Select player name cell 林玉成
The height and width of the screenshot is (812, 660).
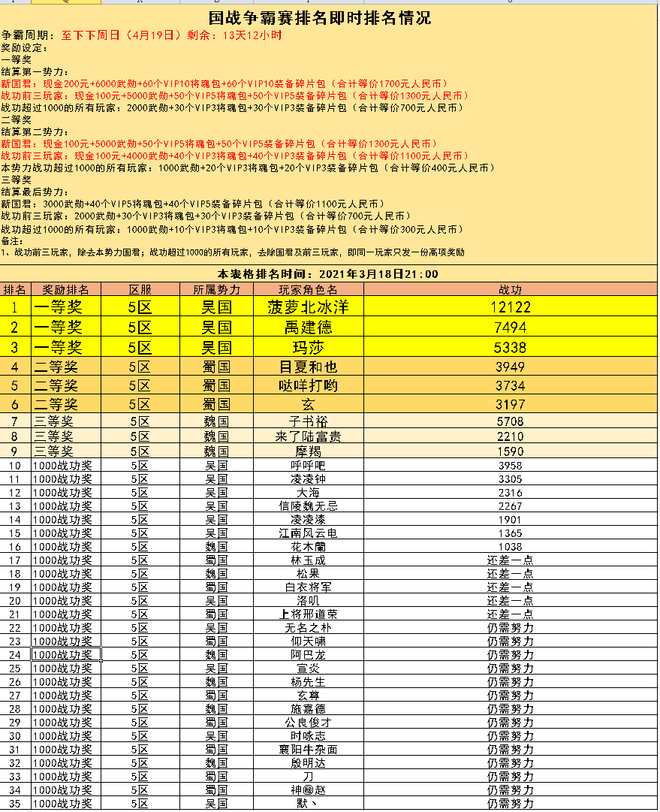(x=309, y=560)
